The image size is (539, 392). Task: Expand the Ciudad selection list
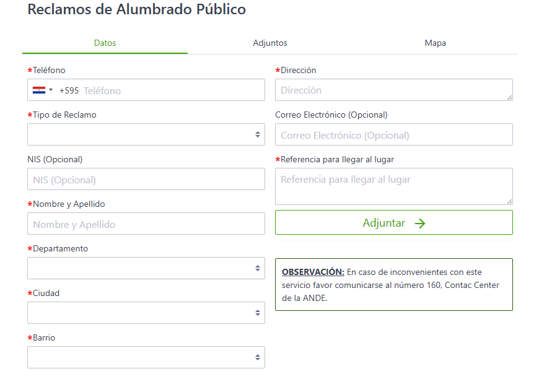[x=146, y=313]
